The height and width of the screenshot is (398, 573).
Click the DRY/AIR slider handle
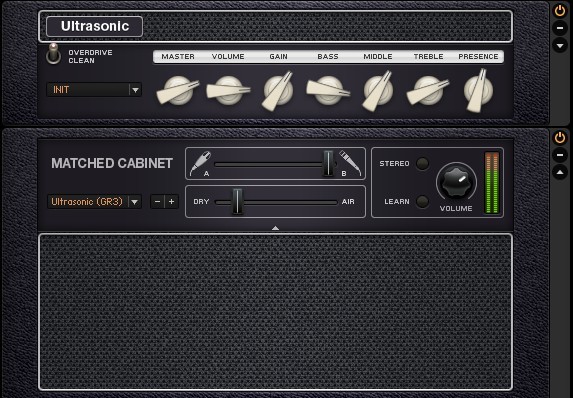click(237, 201)
